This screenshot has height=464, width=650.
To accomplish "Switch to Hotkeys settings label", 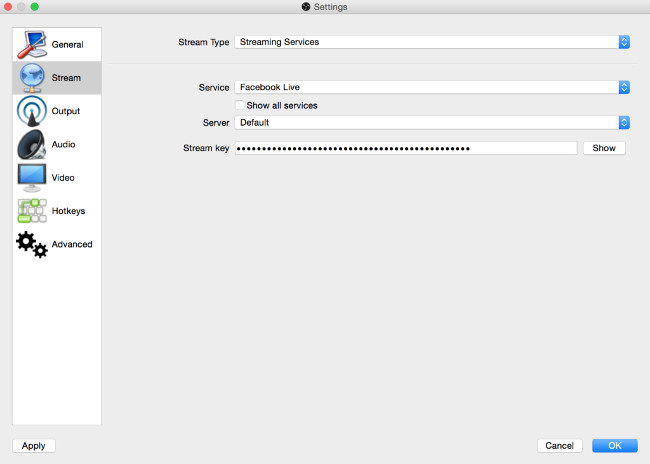I will point(68,211).
